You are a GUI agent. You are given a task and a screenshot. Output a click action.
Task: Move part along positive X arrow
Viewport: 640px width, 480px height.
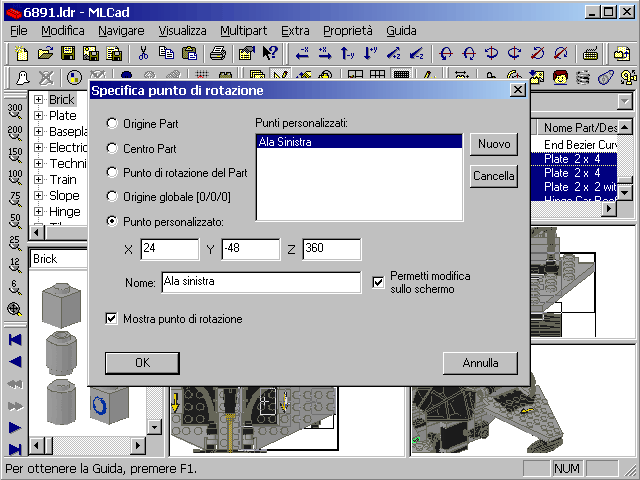coord(325,53)
